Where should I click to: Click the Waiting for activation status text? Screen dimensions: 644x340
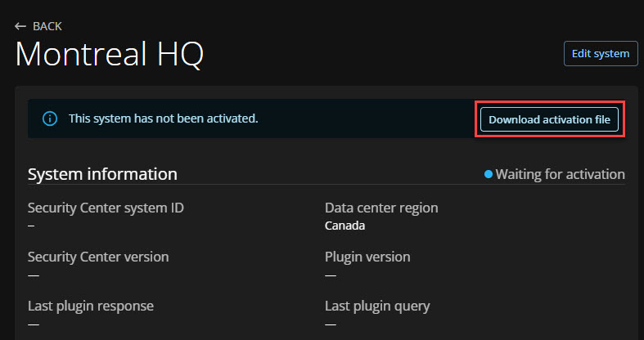tap(560, 174)
